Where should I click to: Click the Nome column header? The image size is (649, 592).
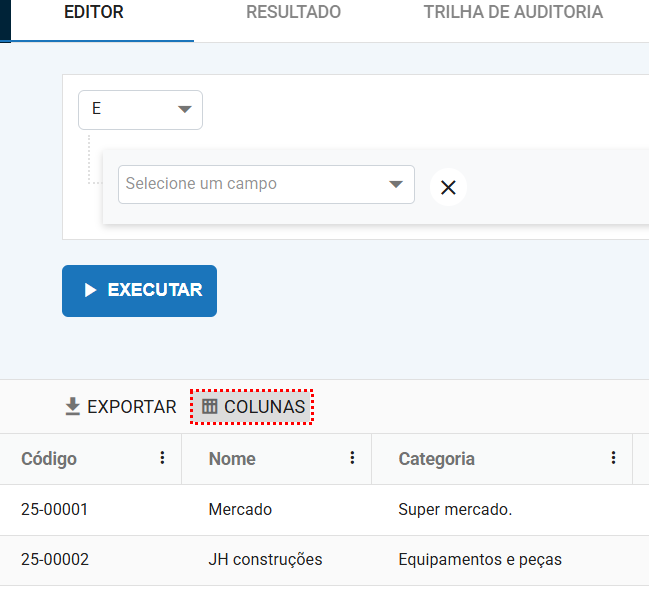(232, 459)
